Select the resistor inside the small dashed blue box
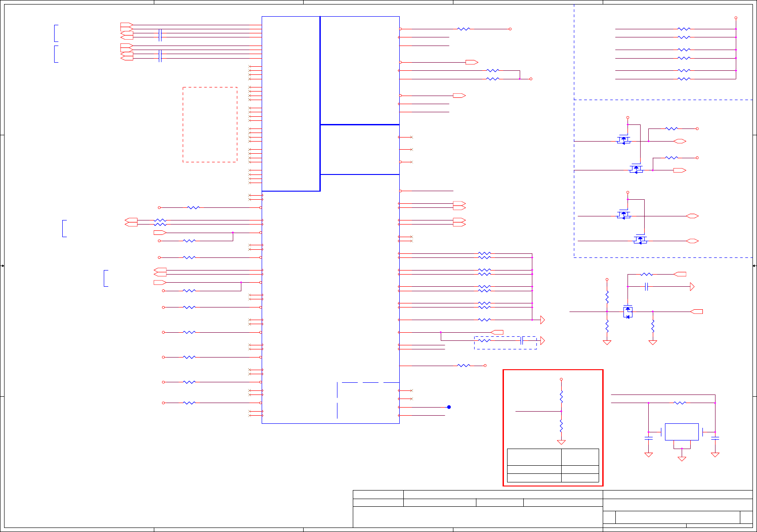757x532 pixels. click(x=484, y=340)
